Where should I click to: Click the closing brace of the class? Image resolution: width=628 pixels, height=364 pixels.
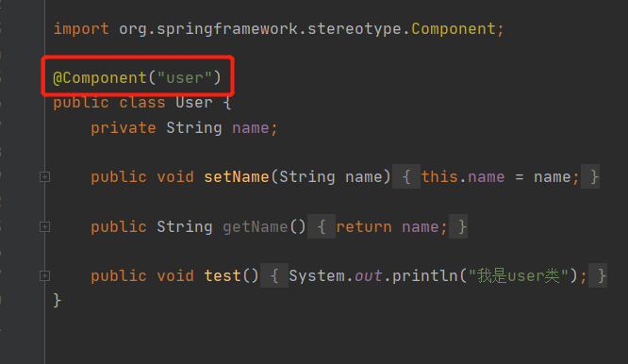pos(57,300)
